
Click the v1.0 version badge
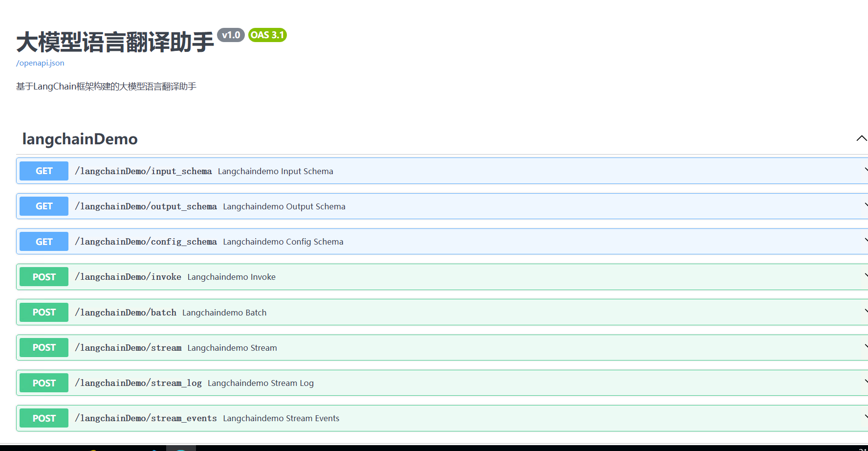pyautogui.click(x=231, y=35)
